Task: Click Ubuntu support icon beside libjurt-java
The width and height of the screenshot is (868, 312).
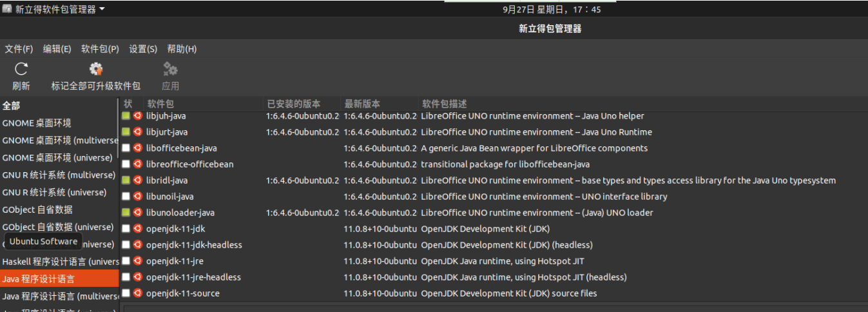Action: pyautogui.click(x=137, y=132)
